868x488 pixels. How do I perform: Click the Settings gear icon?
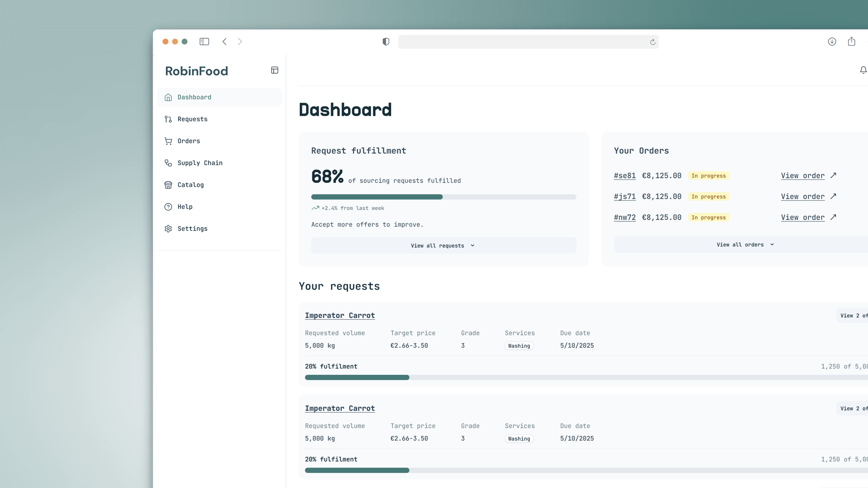pyautogui.click(x=168, y=229)
